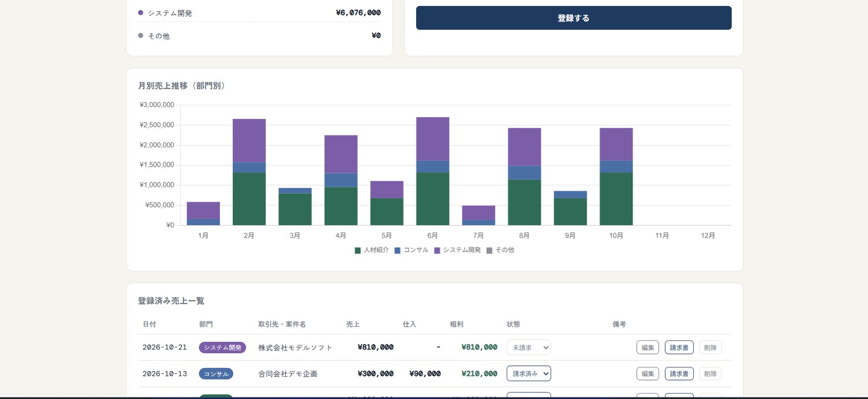Screen dimensions: 868x399
Task: Open 請求書 for 合同会社デモ企画 row
Action: click(x=679, y=373)
